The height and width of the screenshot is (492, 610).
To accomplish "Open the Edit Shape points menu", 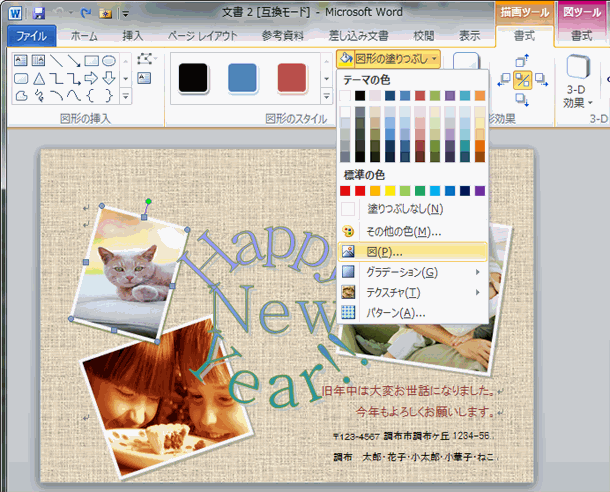I will (x=147, y=59).
